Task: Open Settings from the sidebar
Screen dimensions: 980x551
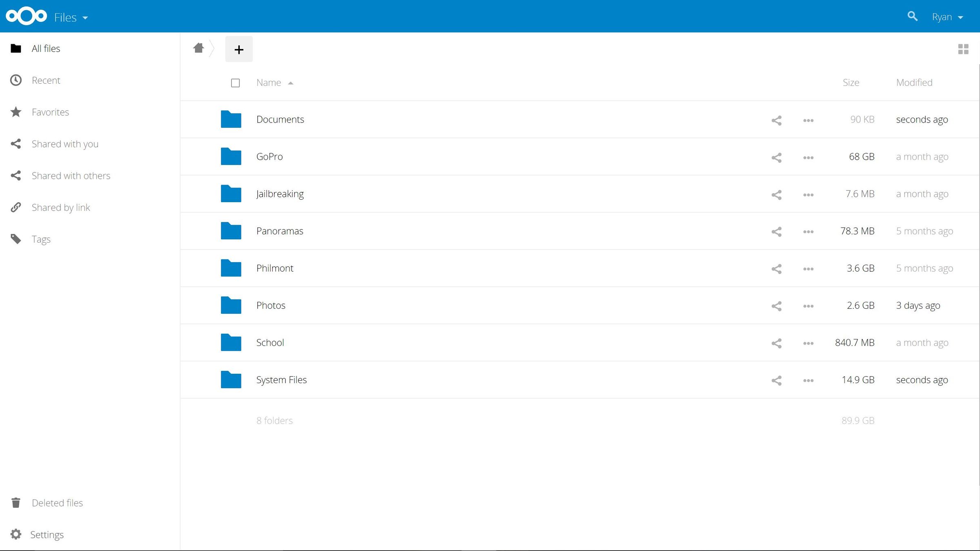Action: 47,534
